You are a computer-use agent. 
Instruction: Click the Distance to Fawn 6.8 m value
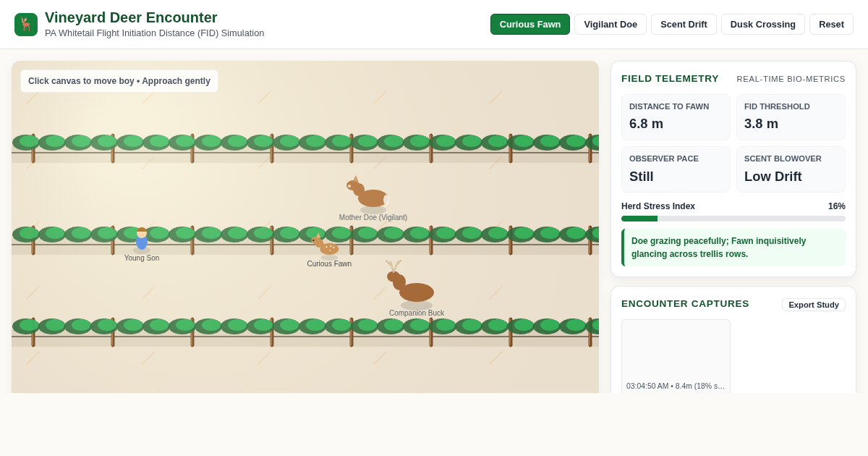[x=646, y=124]
